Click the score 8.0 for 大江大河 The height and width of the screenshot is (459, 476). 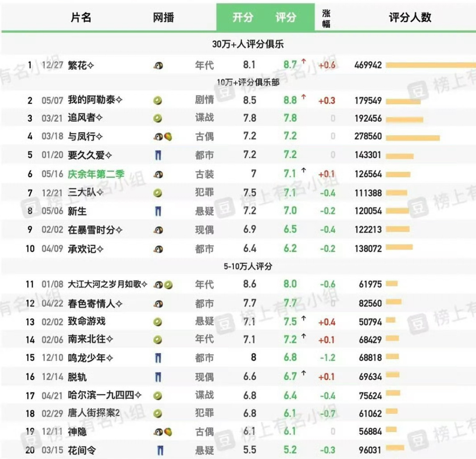click(290, 284)
